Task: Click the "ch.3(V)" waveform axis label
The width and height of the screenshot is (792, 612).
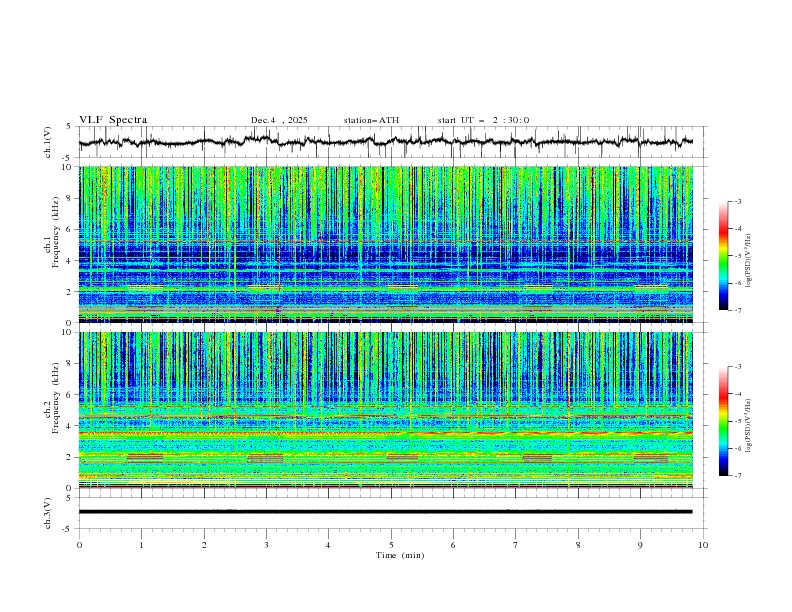Action: 48,513
